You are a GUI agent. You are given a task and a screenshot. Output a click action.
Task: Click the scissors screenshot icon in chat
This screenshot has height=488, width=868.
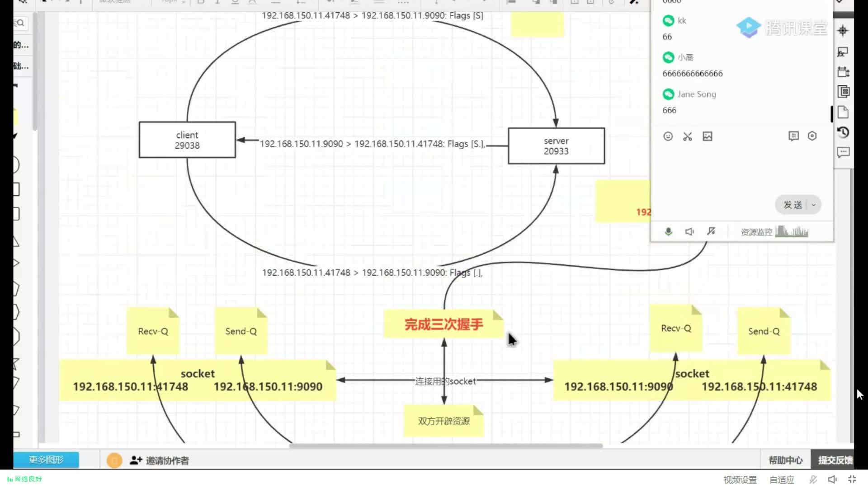688,136
